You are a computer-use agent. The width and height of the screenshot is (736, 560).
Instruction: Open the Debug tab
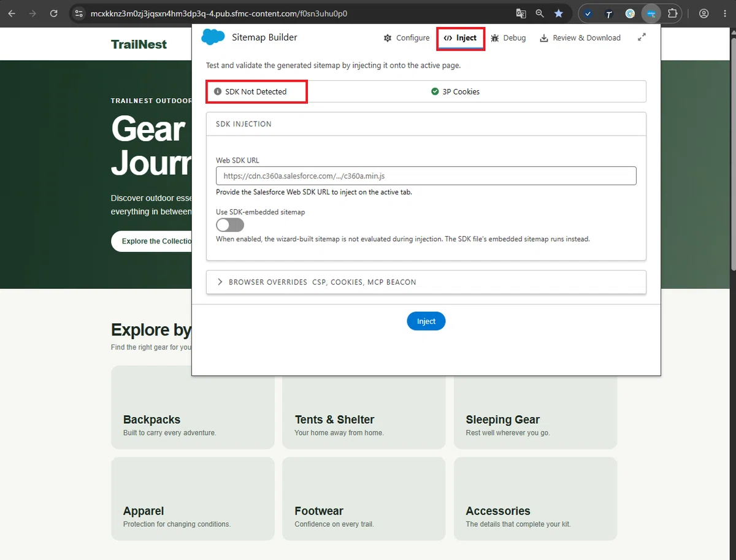tap(508, 38)
